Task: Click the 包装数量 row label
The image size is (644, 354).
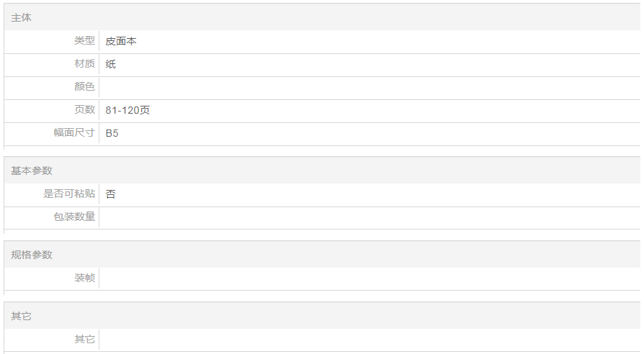Action: [x=74, y=217]
